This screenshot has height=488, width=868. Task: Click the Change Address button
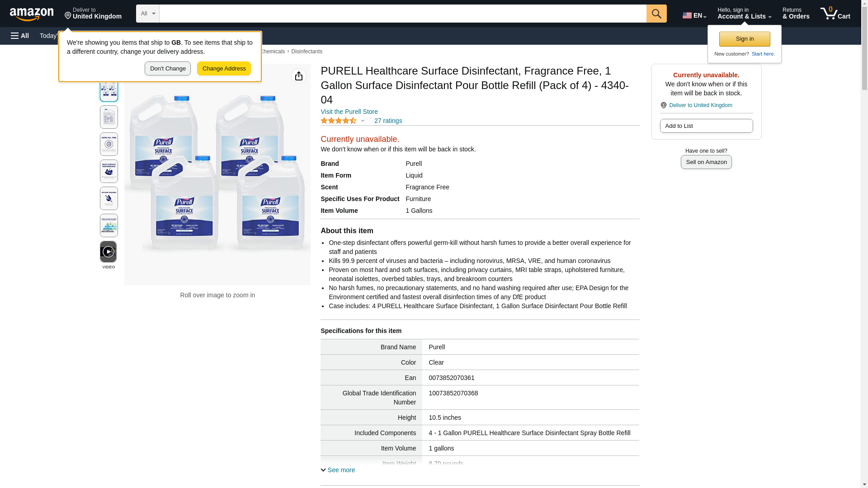pyautogui.click(x=224, y=69)
